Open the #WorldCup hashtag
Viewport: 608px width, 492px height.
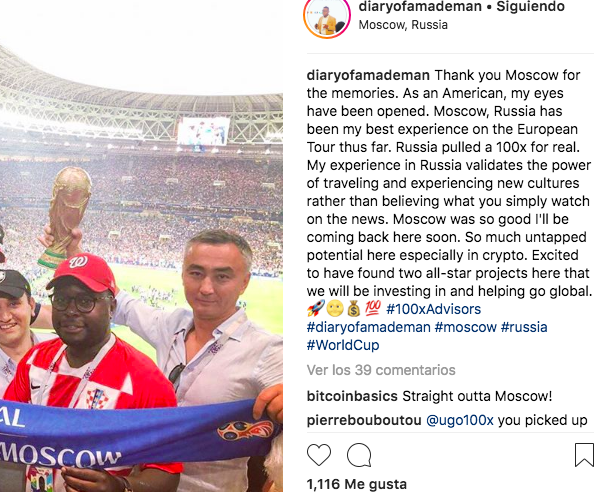pos(343,345)
